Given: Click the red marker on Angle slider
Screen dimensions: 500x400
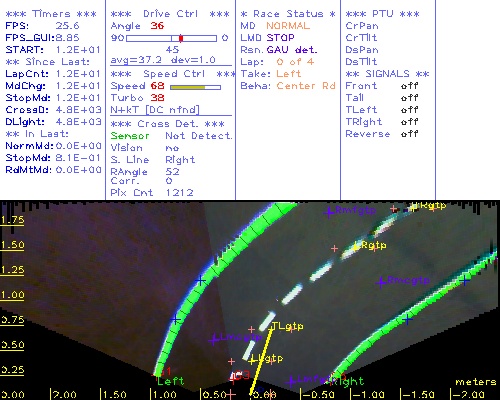Looking at the screenshot, I should click(x=181, y=38).
